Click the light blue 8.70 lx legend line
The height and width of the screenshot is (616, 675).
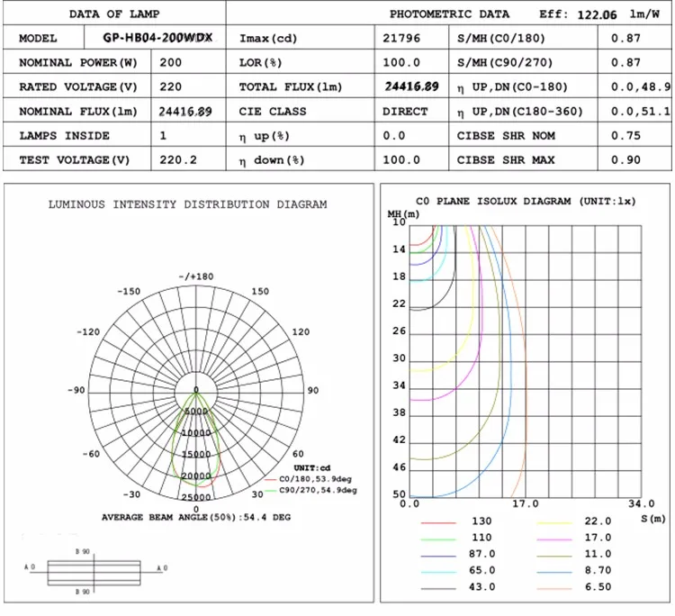click(x=554, y=573)
